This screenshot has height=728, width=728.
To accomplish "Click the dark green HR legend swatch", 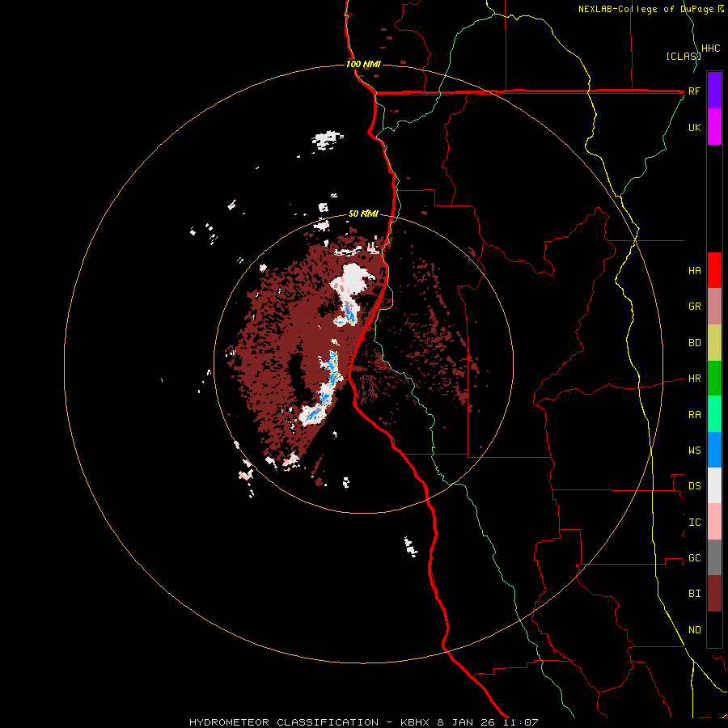I will pos(714,379).
